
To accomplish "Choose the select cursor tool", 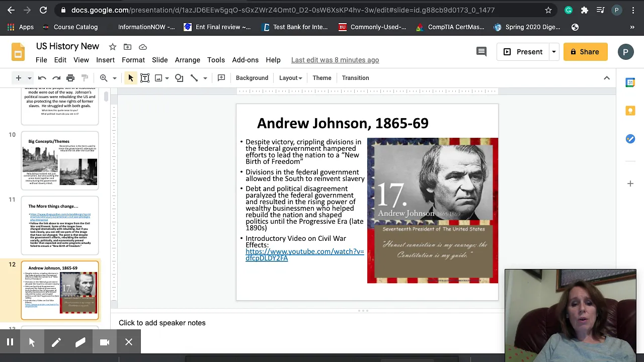I will pyautogui.click(x=131, y=78).
